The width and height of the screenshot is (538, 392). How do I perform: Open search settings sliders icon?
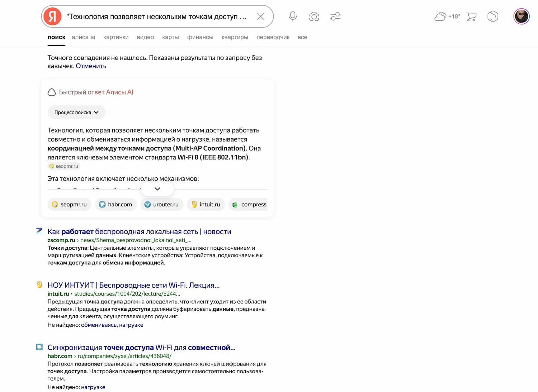click(x=335, y=16)
